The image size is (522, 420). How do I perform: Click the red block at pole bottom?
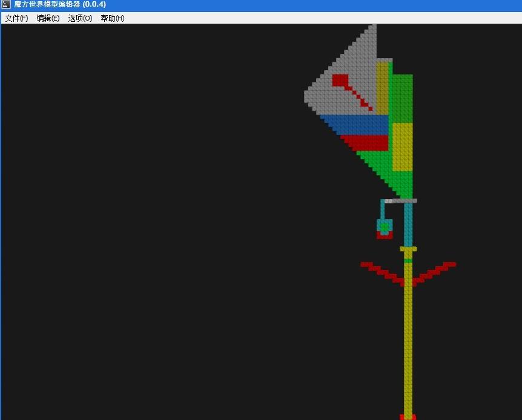[x=408, y=417]
